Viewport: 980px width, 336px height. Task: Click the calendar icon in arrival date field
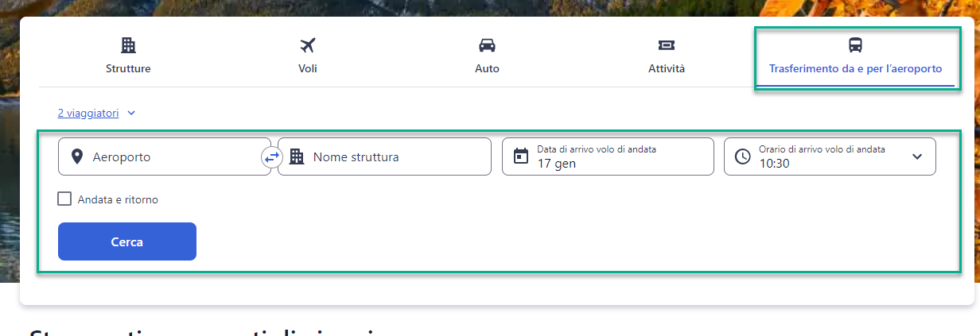(521, 156)
